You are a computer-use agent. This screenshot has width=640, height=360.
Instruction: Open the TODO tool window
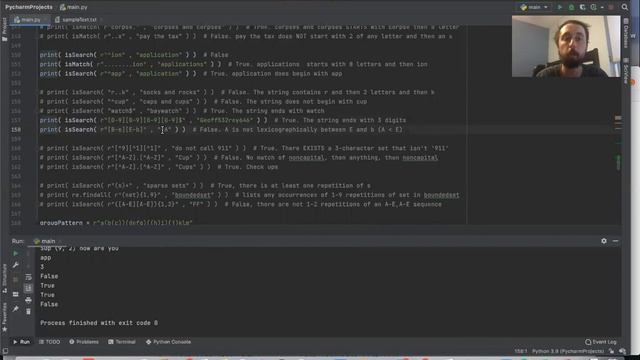pyautogui.click(x=49, y=342)
